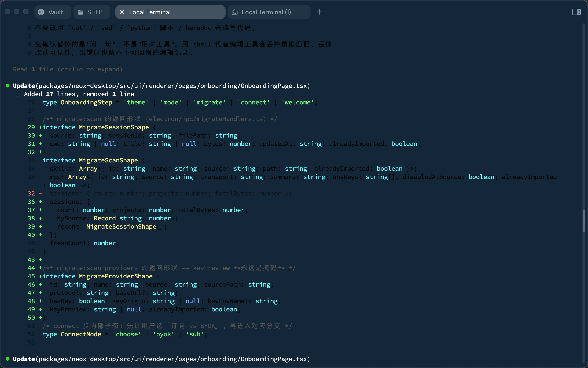
Task: Click line 6 text about cat / sed / python
Action: point(146,28)
